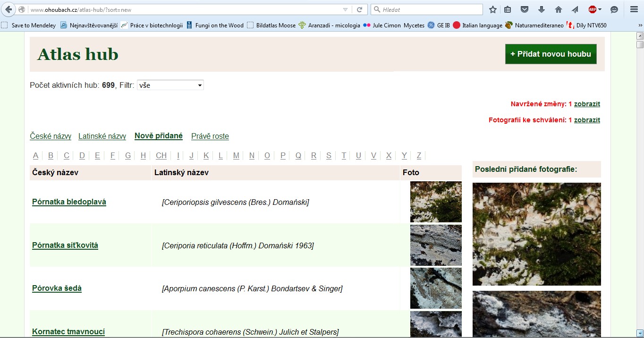The height and width of the screenshot is (338, 644).
Task: Reload the page with the refresh icon
Action: click(359, 9)
